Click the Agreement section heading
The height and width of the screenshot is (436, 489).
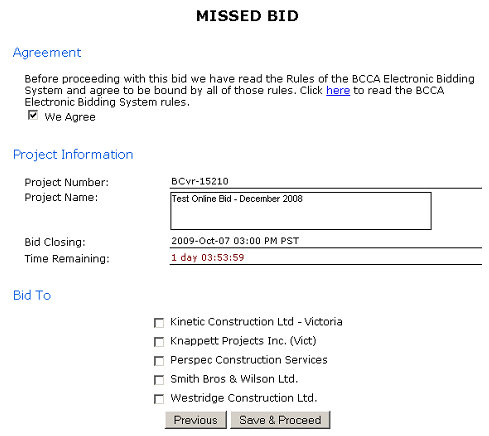(x=47, y=53)
